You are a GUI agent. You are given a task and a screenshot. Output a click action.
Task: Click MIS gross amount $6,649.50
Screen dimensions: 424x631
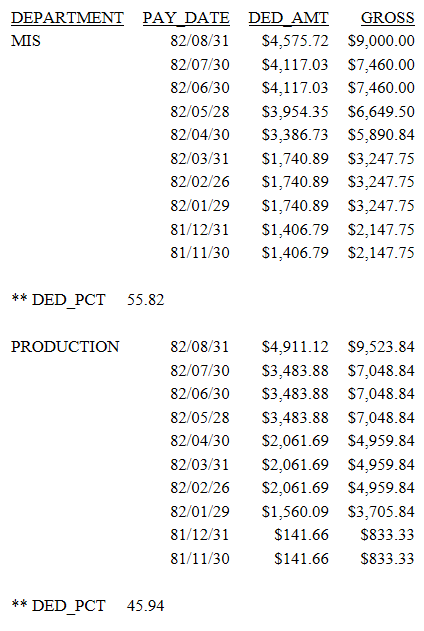point(381,111)
